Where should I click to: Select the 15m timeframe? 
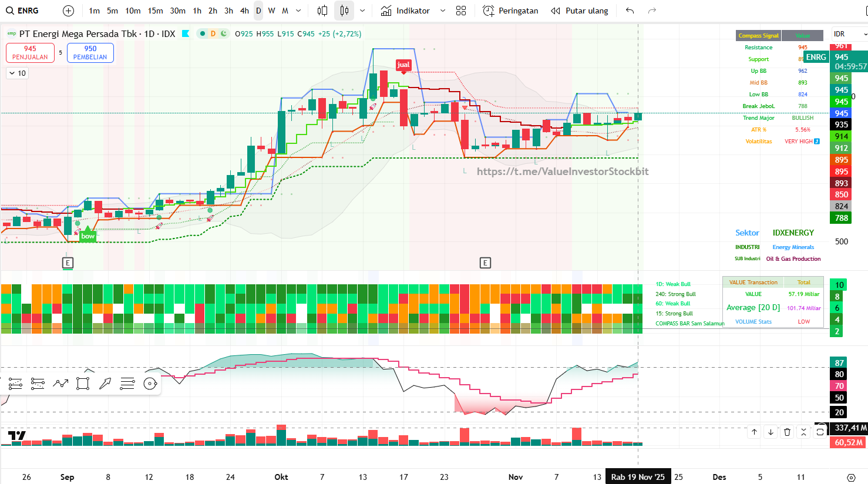tap(155, 11)
